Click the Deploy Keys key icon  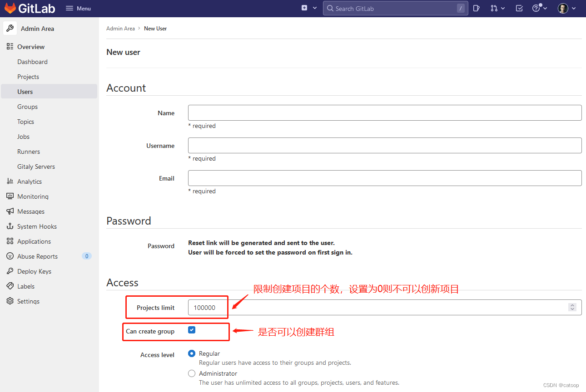10,271
